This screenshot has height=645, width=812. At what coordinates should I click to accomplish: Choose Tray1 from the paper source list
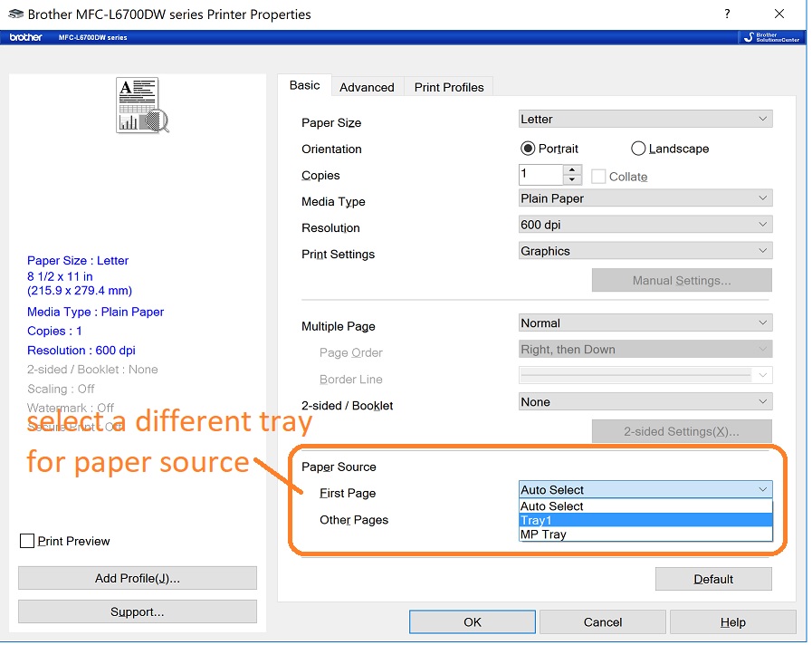[645, 520]
